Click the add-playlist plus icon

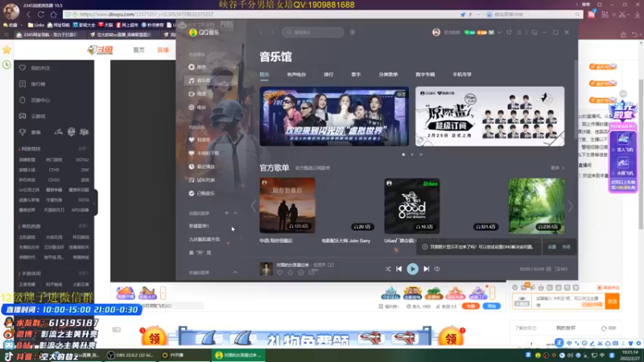pos(226,213)
